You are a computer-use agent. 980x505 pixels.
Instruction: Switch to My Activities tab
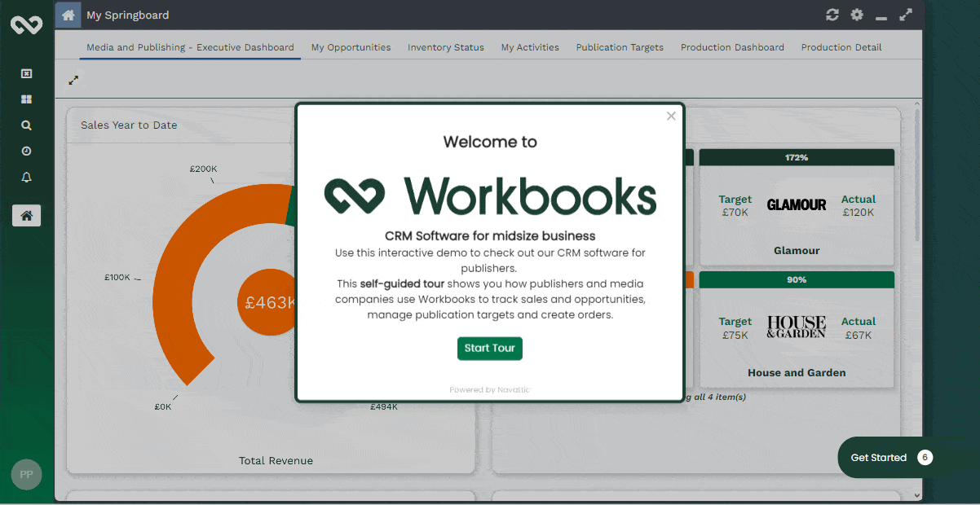tap(530, 47)
